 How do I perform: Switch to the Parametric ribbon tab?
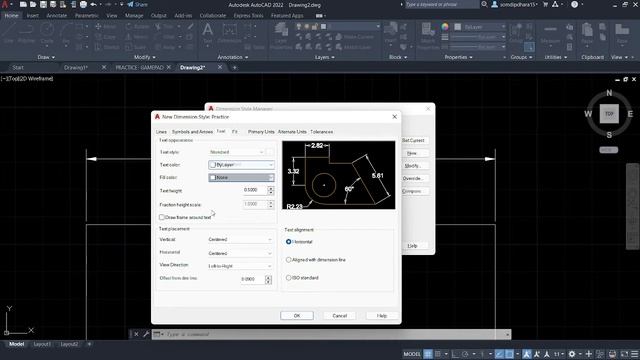click(x=86, y=16)
